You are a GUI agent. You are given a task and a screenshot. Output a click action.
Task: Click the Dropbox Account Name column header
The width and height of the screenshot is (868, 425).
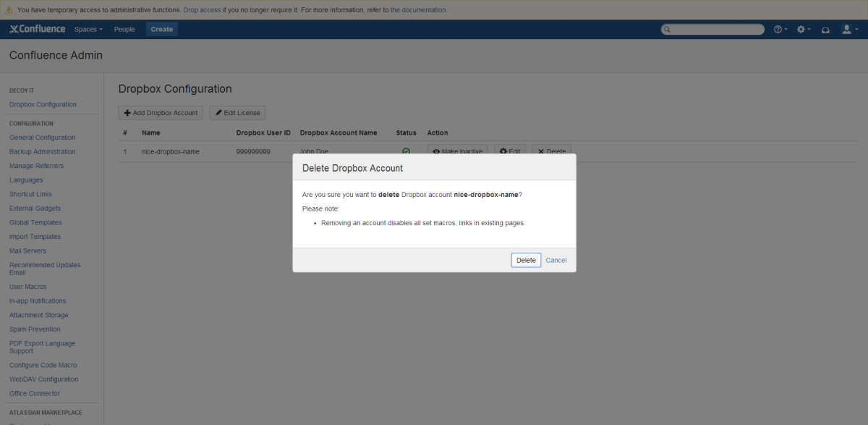[x=339, y=133]
